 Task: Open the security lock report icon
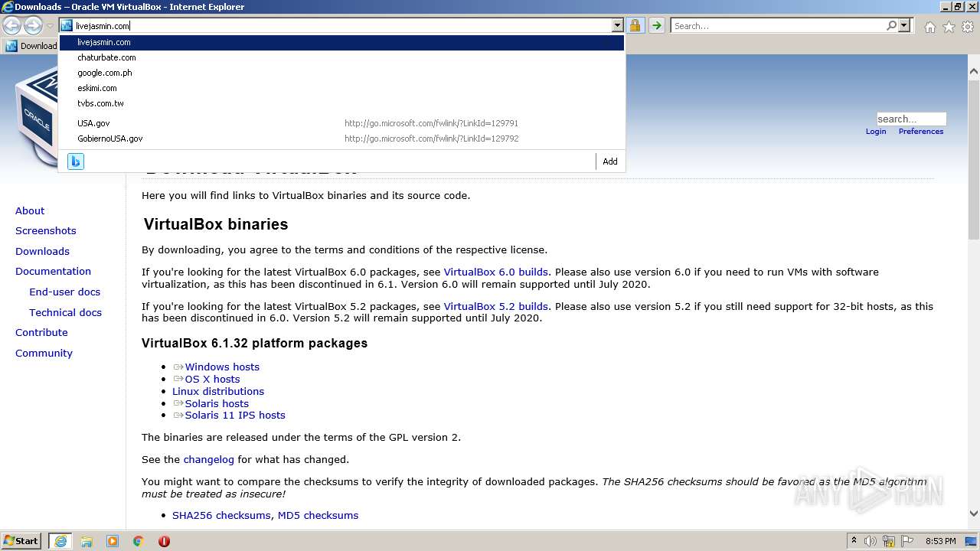635,26
